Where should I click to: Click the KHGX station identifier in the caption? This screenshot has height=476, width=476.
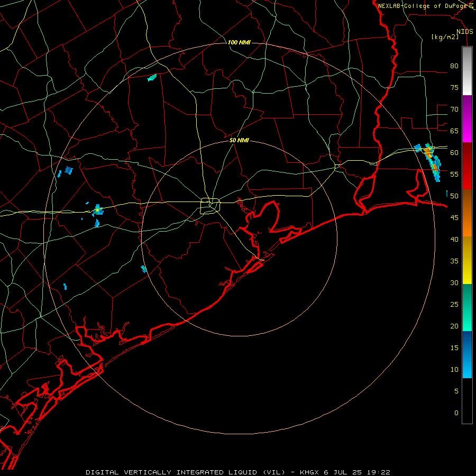pyautogui.click(x=309, y=472)
